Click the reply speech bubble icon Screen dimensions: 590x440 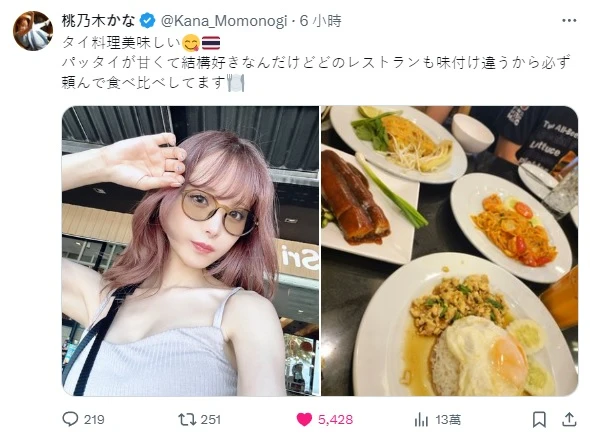70,419
